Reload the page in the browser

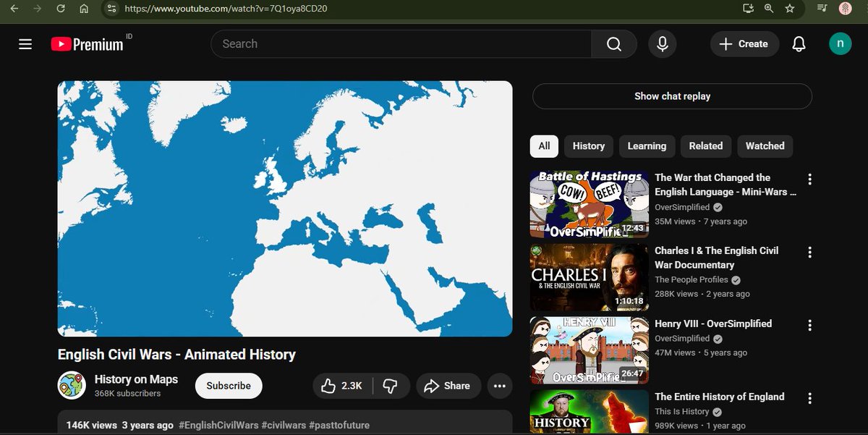pyautogui.click(x=60, y=9)
